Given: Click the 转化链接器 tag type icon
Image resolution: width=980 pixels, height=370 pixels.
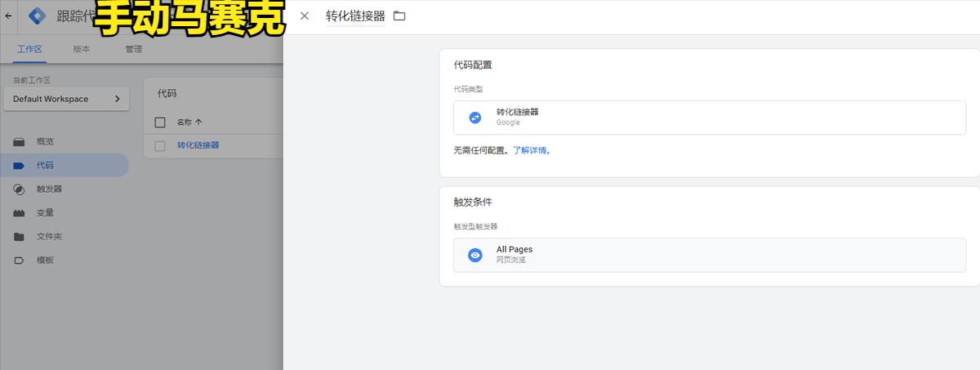Looking at the screenshot, I should (475, 118).
